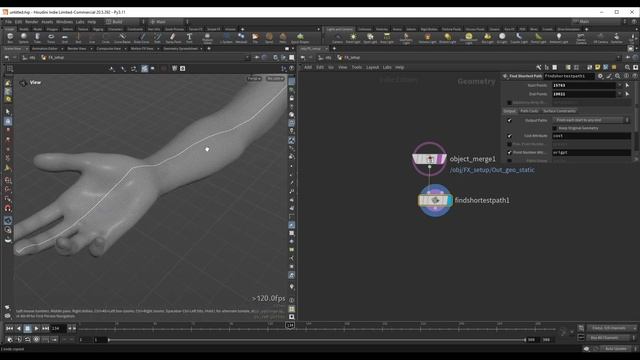Click the object_merge1 node icon
Screen dimensions: 640x360
(429, 159)
